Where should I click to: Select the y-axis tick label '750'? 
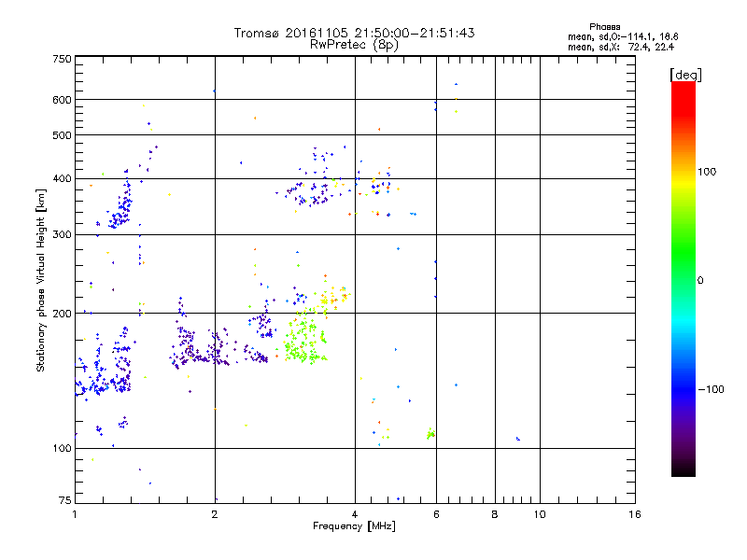tap(62, 59)
